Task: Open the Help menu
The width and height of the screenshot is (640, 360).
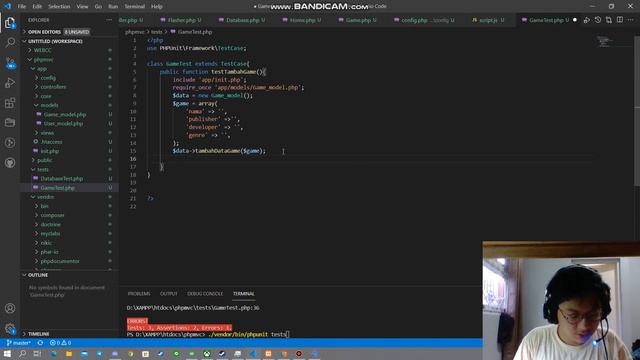Action: coord(157,7)
